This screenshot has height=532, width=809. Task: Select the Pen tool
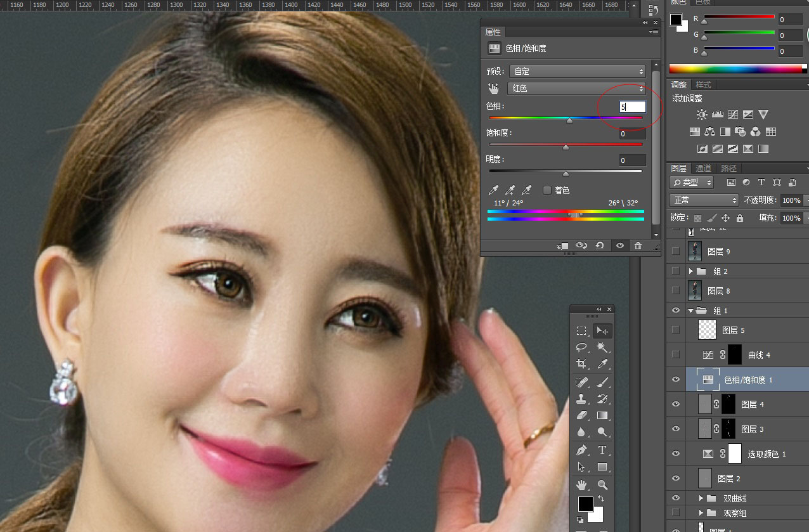coord(581,450)
